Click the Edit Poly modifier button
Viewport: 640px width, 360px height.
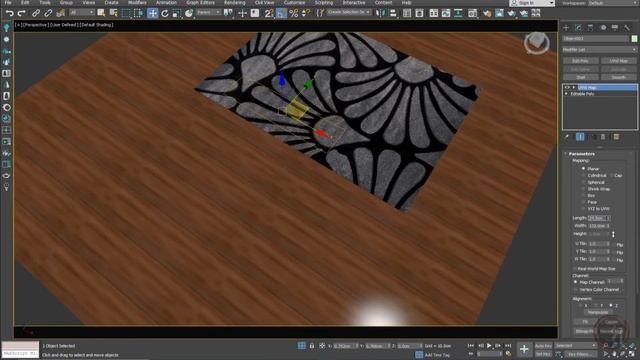[x=580, y=61]
